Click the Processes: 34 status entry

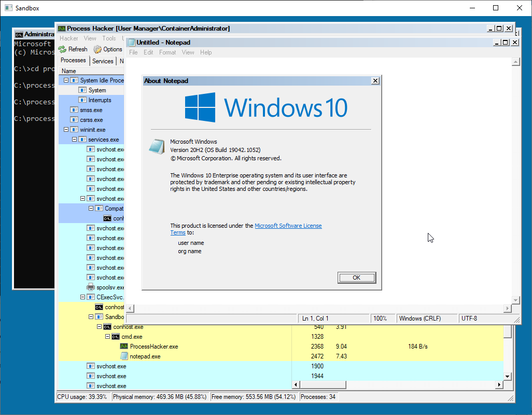(x=318, y=397)
